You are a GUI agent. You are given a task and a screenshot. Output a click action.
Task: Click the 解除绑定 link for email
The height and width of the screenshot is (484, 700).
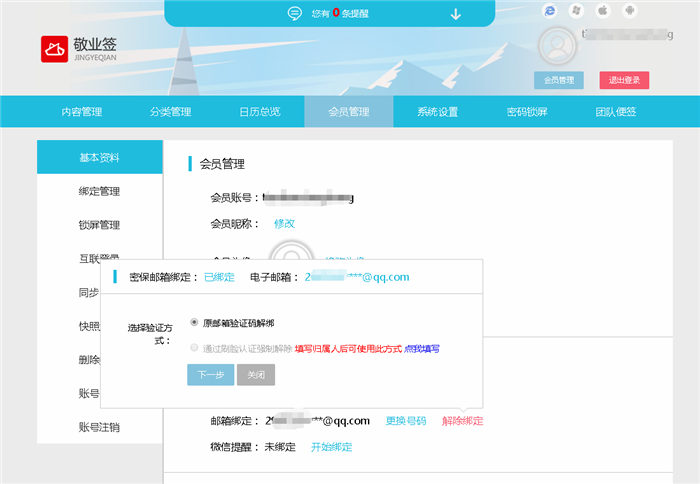point(462,421)
